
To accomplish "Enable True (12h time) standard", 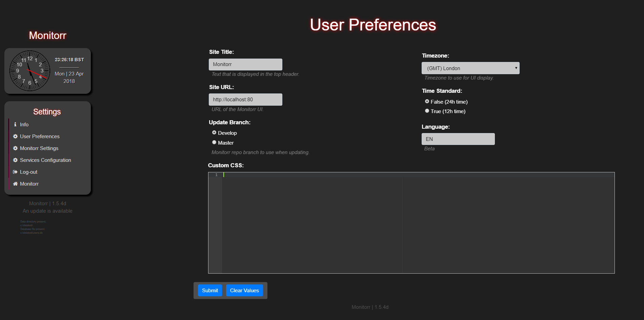I will click(427, 110).
